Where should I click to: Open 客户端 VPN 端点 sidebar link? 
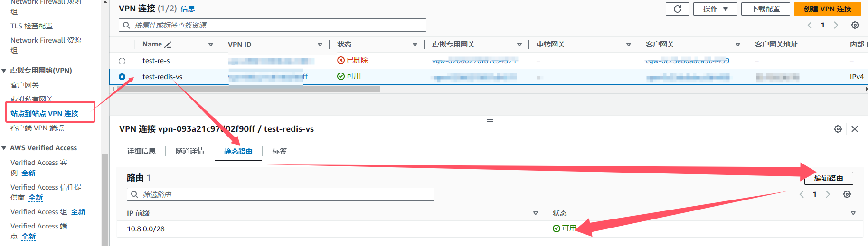(x=37, y=128)
